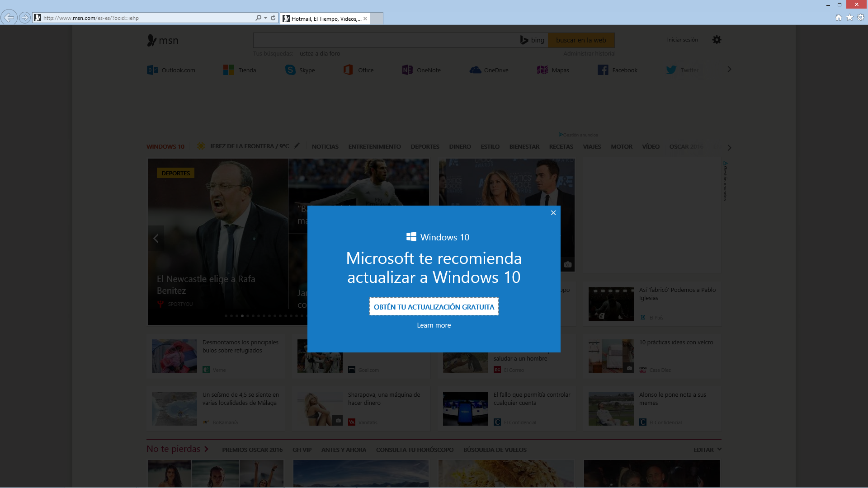Close the Hotmail, El Tiempo tab

pyautogui.click(x=365, y=19)
